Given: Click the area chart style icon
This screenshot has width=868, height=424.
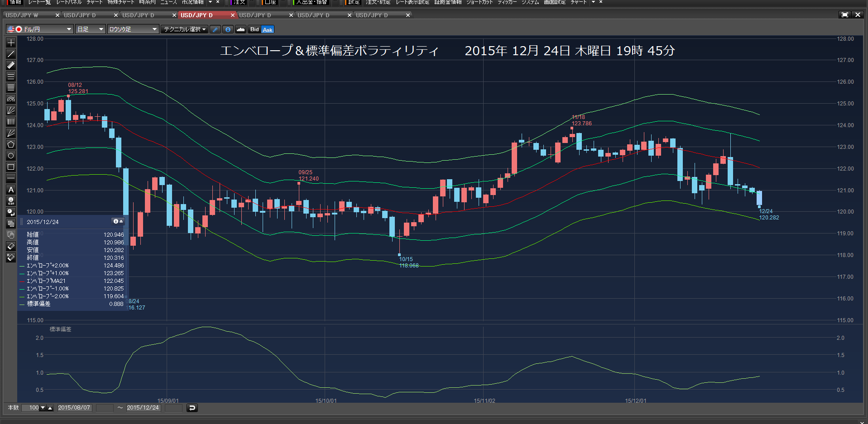Looking at the screenshot, I should tap(240, 29).
